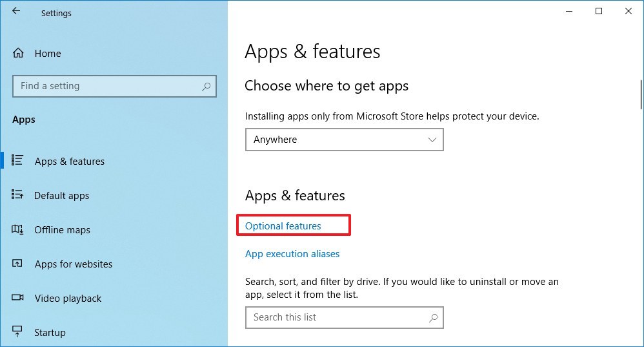Focus the Search this list box
The height and width of the screenshot is (347, 644).
[336, 317]
